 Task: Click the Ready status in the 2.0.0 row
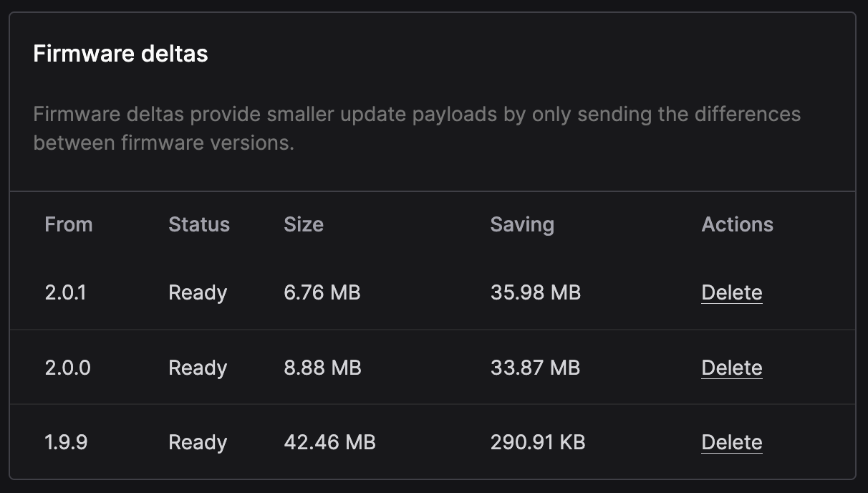tap(198, 368)
